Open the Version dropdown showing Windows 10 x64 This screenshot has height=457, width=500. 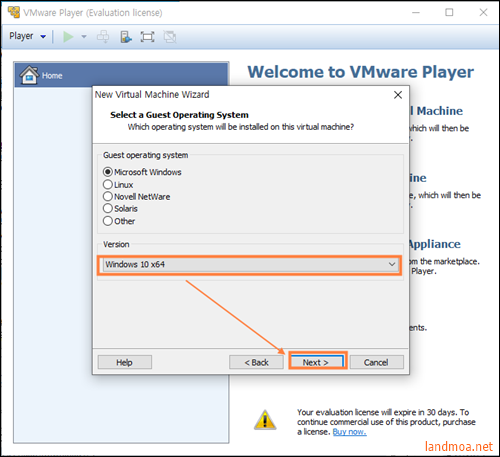pyautogui.click(x=250, y=265)
